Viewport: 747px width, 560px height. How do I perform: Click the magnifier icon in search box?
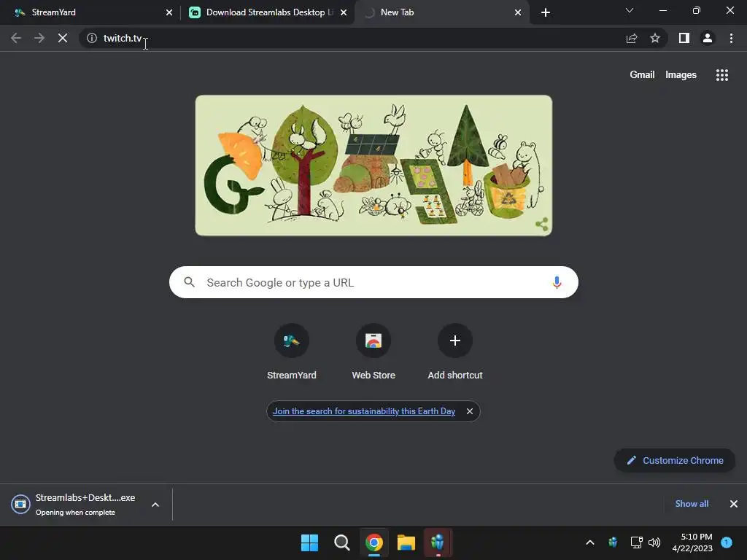[x=189, y=282]
